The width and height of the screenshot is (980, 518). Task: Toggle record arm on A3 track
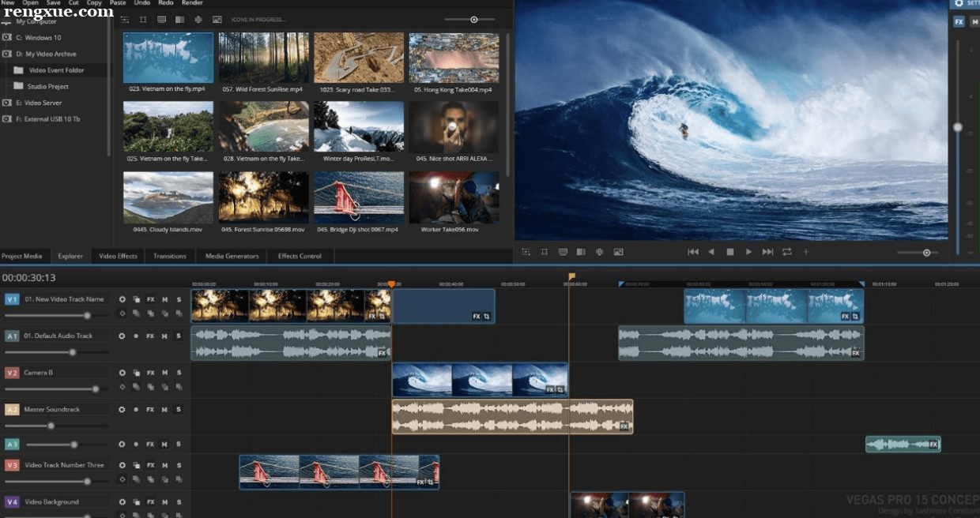point(136,445)
